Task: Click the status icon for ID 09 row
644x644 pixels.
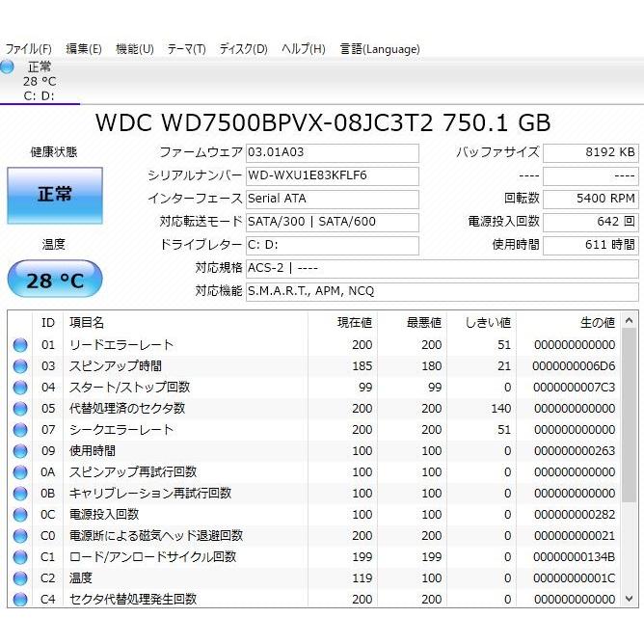Action: tap(20, 451)
